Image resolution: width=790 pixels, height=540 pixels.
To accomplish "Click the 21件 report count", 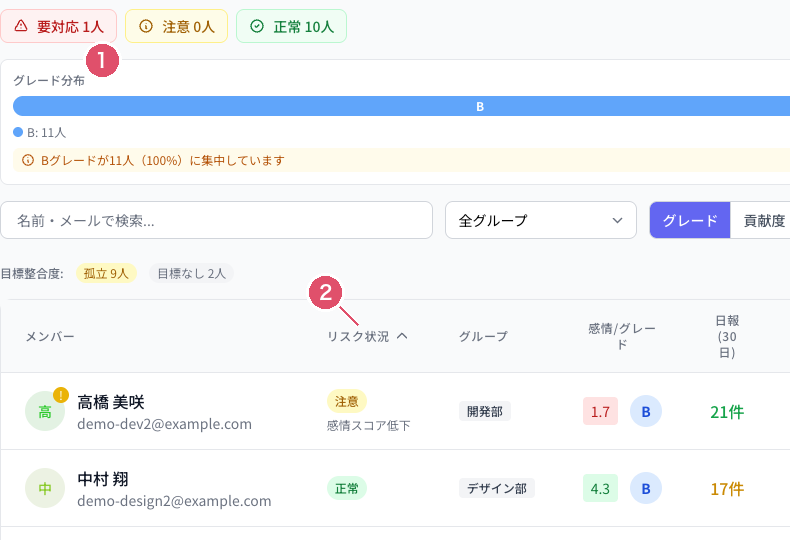I will 727,412.
